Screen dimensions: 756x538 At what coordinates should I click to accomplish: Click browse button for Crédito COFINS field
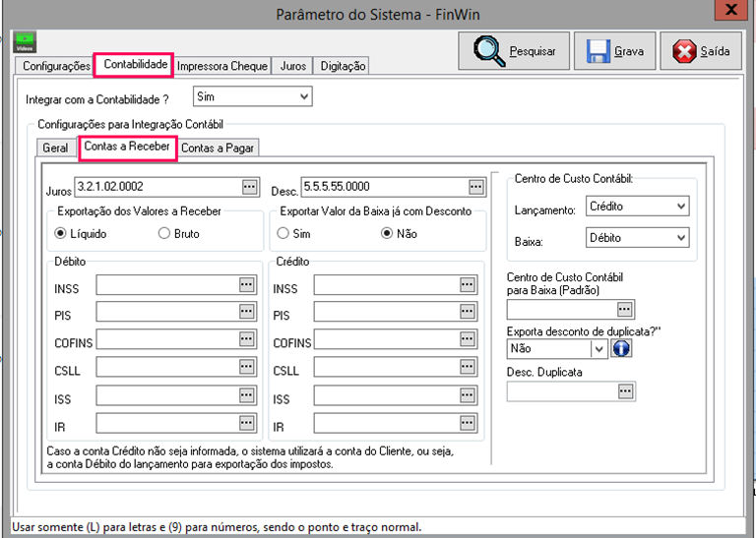[468, 339]
